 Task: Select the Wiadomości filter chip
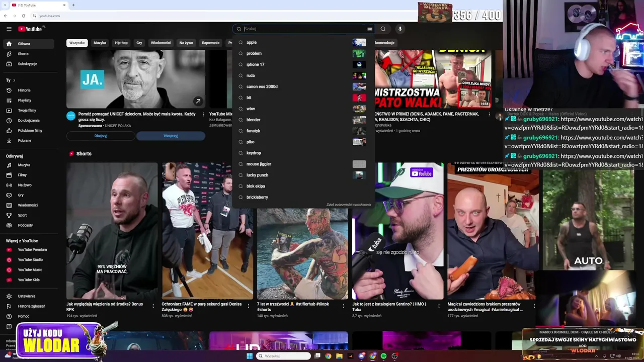click(161, 43)
